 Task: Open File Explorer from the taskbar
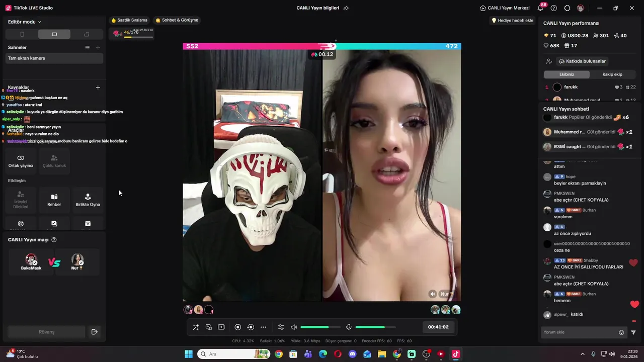coord(382,354)
